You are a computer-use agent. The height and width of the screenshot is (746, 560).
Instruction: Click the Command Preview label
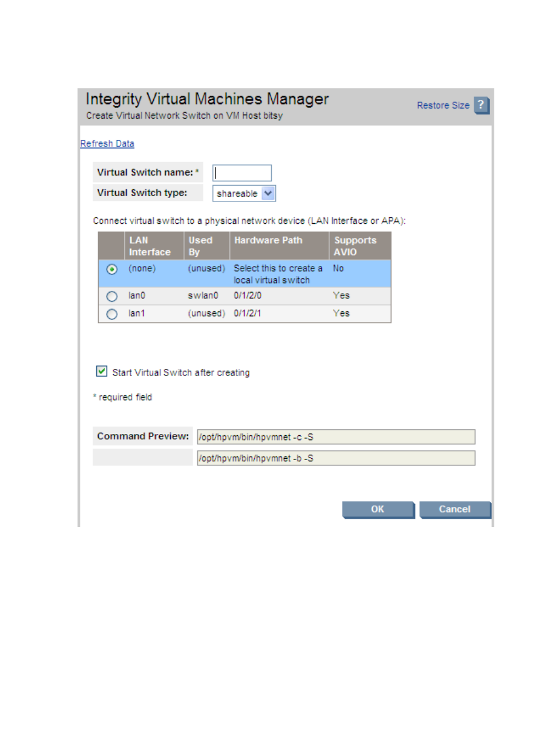(143, 436)
